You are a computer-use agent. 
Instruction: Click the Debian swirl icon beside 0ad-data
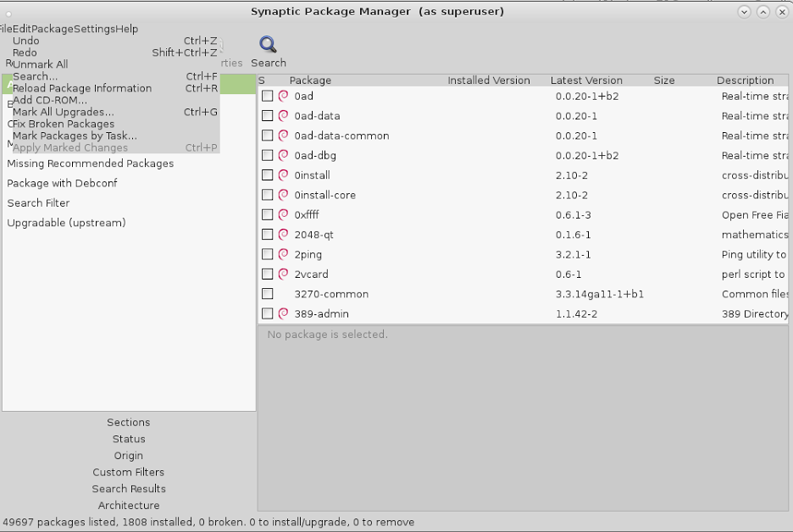pyautogui.click(x=283, y=116)
